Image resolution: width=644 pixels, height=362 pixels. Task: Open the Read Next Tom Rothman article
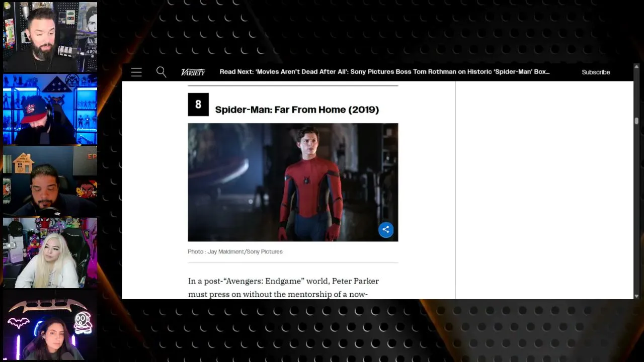click(x=384, y=72)
